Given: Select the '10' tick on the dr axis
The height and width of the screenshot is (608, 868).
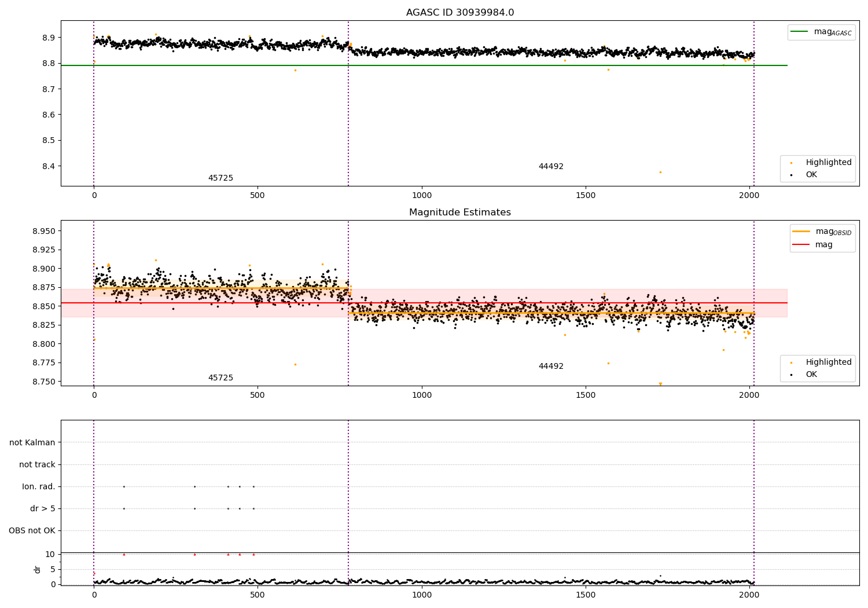Looking at the screenshot, I should point(50,554).
